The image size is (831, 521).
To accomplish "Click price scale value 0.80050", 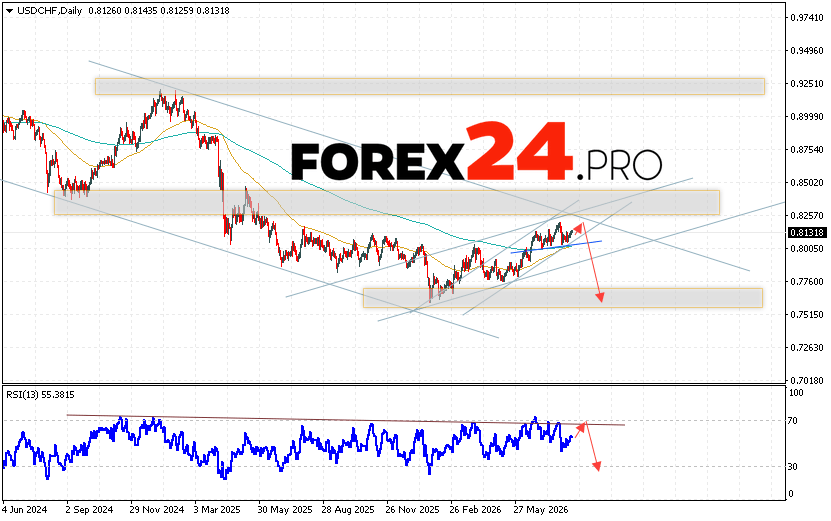I will point(807,249).
